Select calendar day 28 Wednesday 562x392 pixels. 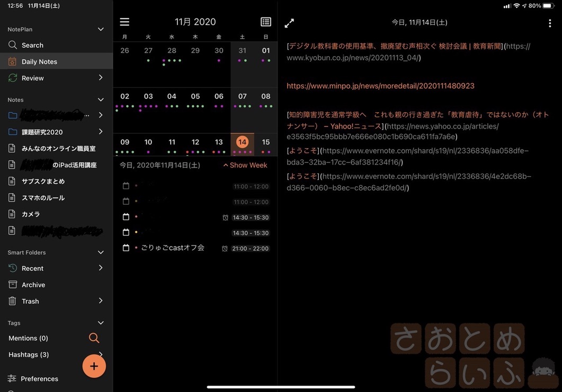pyautogui.click(x=172, y=50)
